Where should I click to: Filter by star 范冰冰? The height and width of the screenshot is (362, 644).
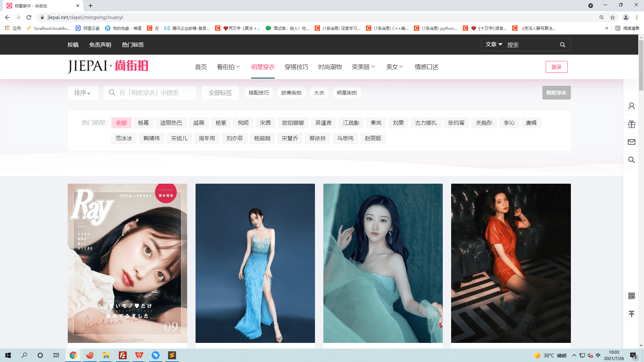click(x=124, y=138)
